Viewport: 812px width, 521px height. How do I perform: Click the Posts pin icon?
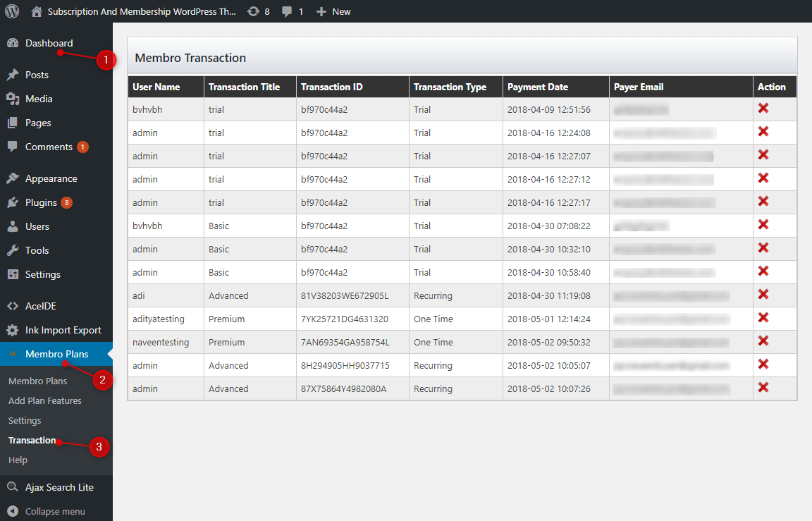click(x=13, y=75)
